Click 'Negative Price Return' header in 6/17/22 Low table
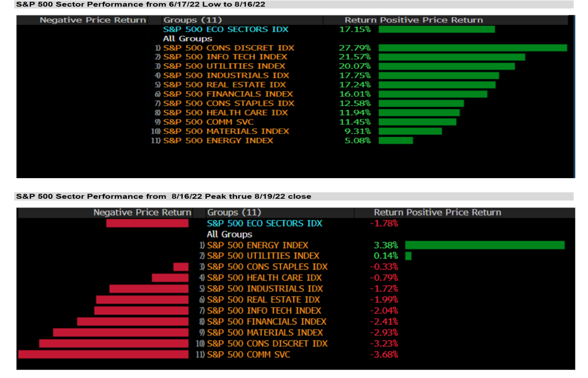The image size is (588, 378). click(93, 20)
